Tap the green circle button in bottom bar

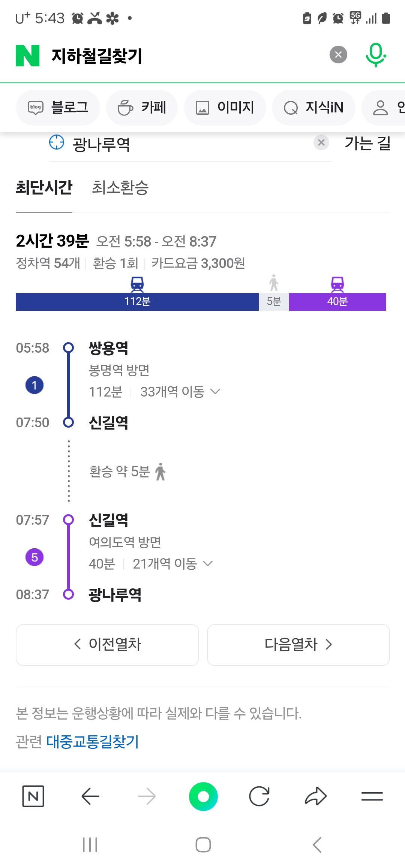point(203,796)
